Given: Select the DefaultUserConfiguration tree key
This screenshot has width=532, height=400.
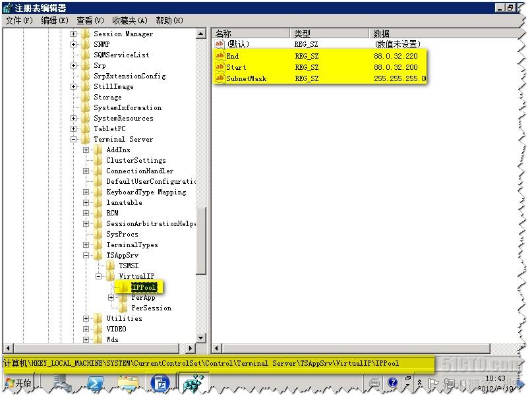Looking at the screenshot, I should coord(151,181).
